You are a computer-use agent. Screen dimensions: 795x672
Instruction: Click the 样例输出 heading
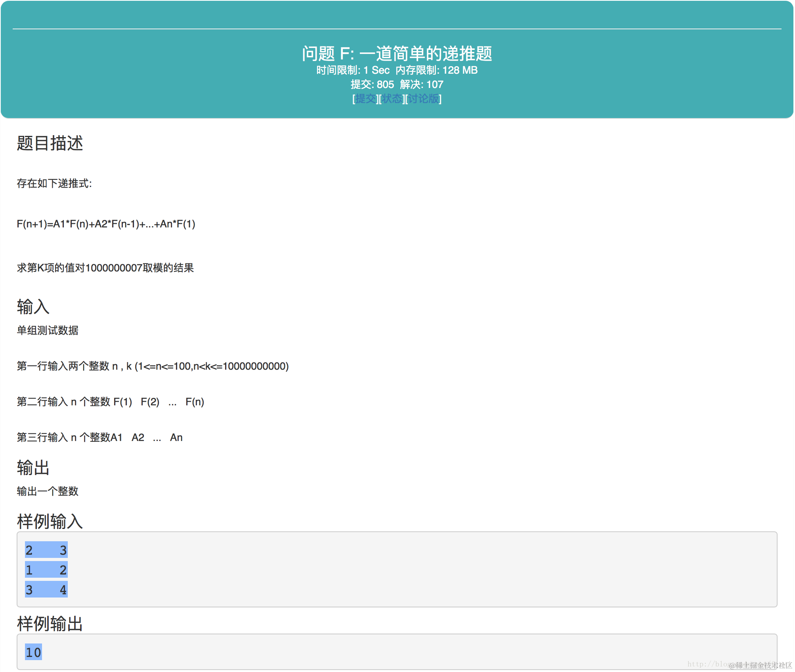coord(50,624)
